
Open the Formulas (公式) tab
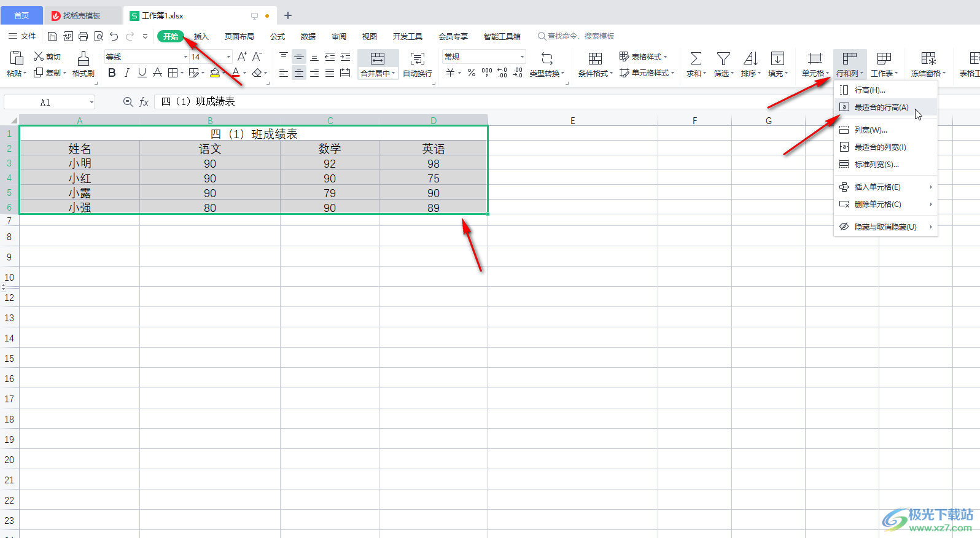tap(278, 36)
